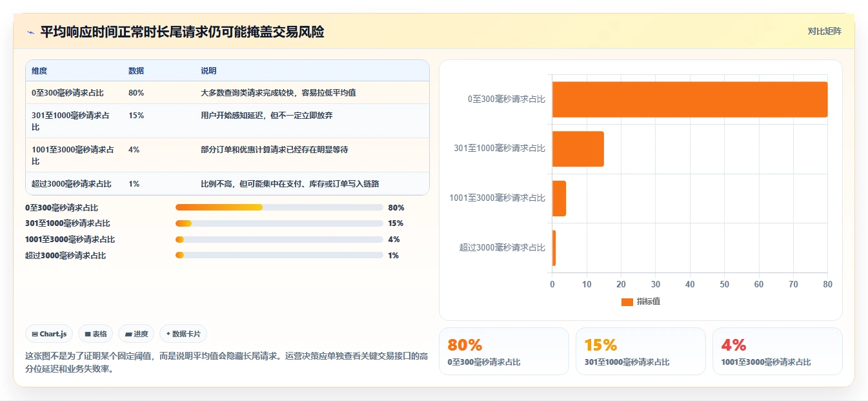
Task: Click the chart bar for 0至300毫秒请求占比
Action: coord(690,99)
